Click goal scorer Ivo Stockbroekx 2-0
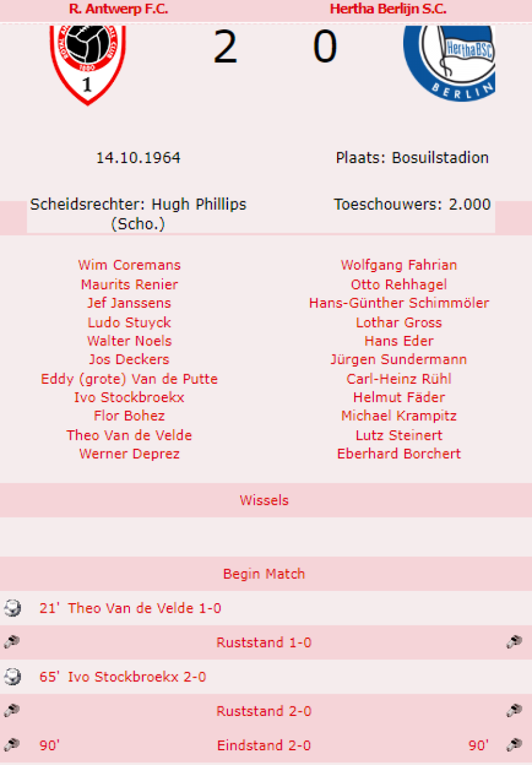This screenshot has height=765, width=532. (x=137, y=677)
